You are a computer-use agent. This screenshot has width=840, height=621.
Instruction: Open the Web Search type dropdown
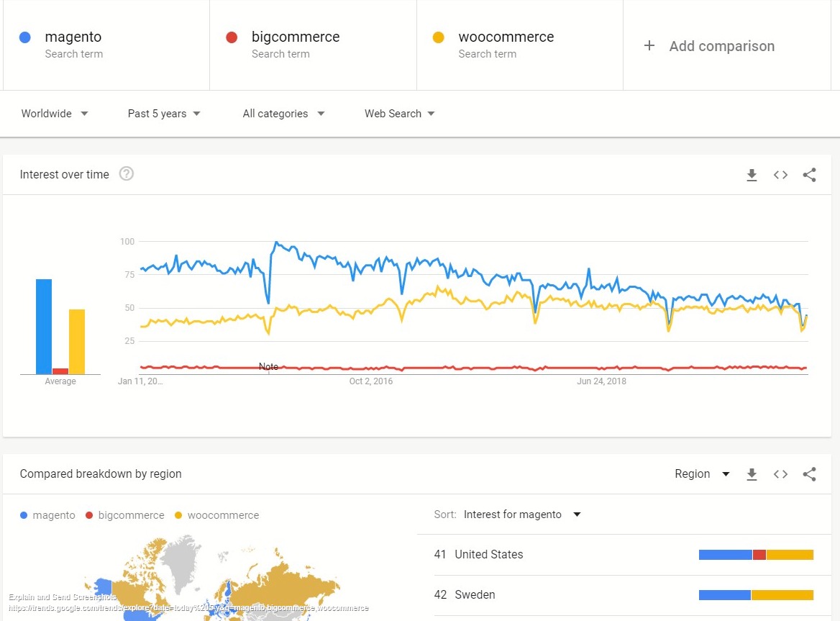coord(400,114)
